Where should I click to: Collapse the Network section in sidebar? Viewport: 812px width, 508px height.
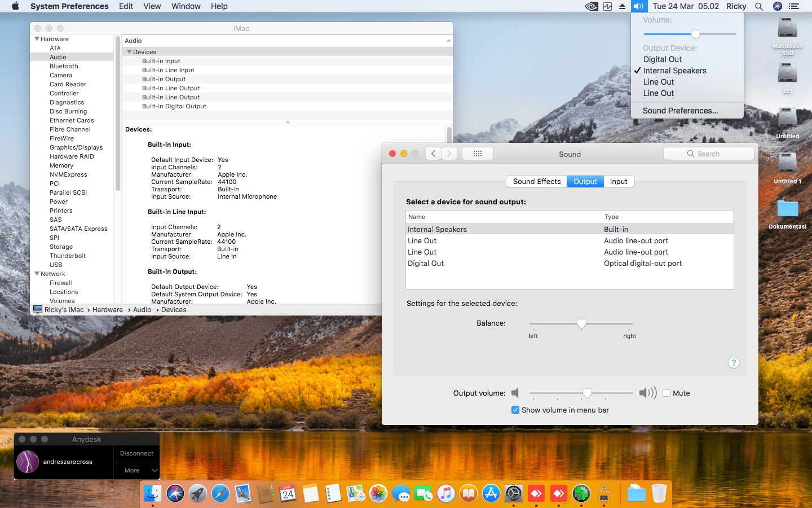pyautogui.click(x=37, y=274)
